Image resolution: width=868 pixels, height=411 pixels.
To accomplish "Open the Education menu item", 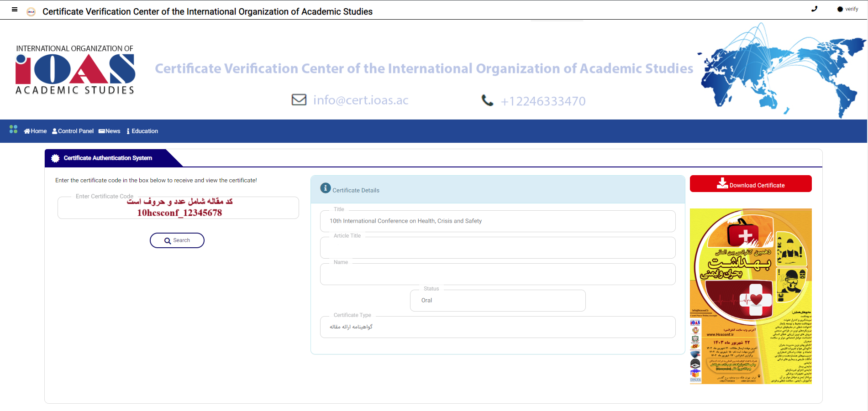I will pos(142,131).
